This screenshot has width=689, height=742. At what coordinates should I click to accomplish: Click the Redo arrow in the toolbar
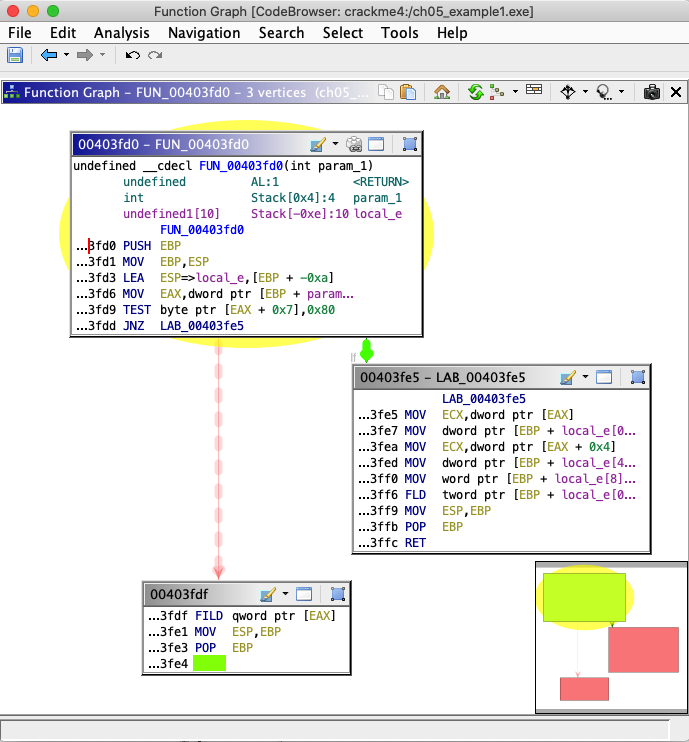click(x=154, y=55)
